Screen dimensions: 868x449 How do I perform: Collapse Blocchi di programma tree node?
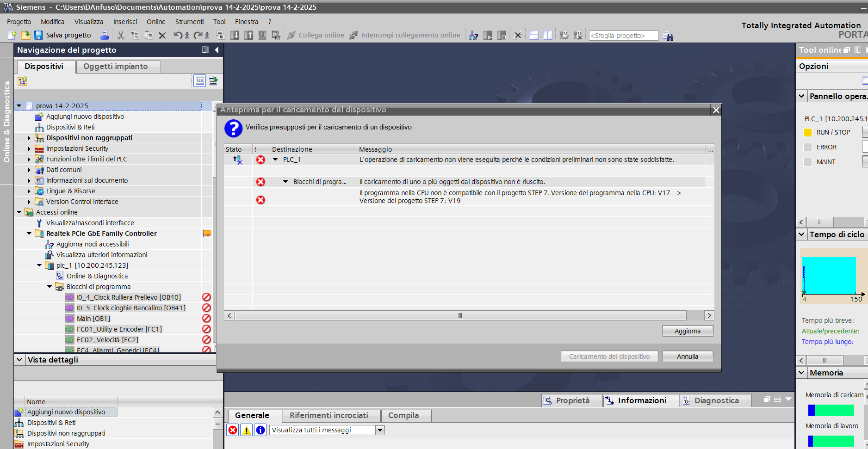pyautogui.click(x=50, y=287)
